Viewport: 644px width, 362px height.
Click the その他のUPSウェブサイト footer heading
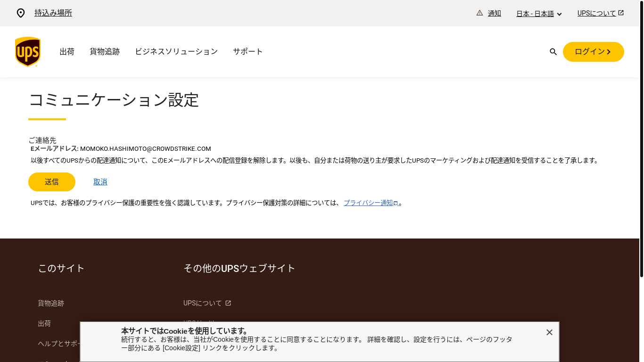[x=239, y=268]
